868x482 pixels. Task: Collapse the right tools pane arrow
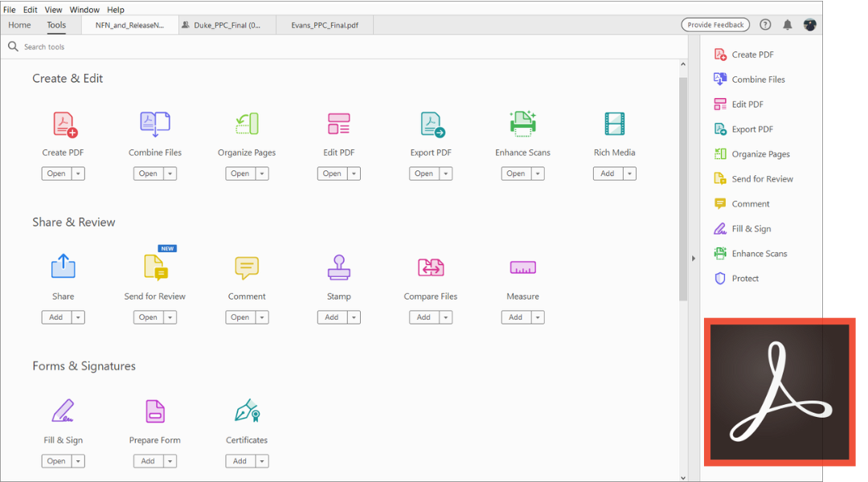(x=693, y=259)
